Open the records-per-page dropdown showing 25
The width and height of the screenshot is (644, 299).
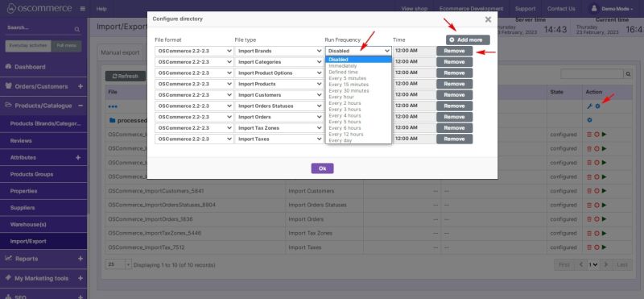point(118,265)
